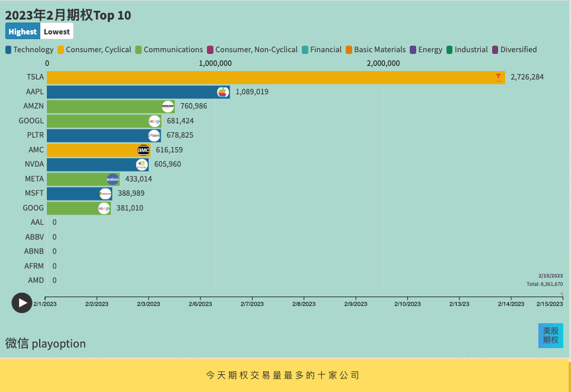The image size is (571, 392).
Task: Toggle the Consumer, Non-Cyclical legend filter
Action: click(x=253, y=50)
